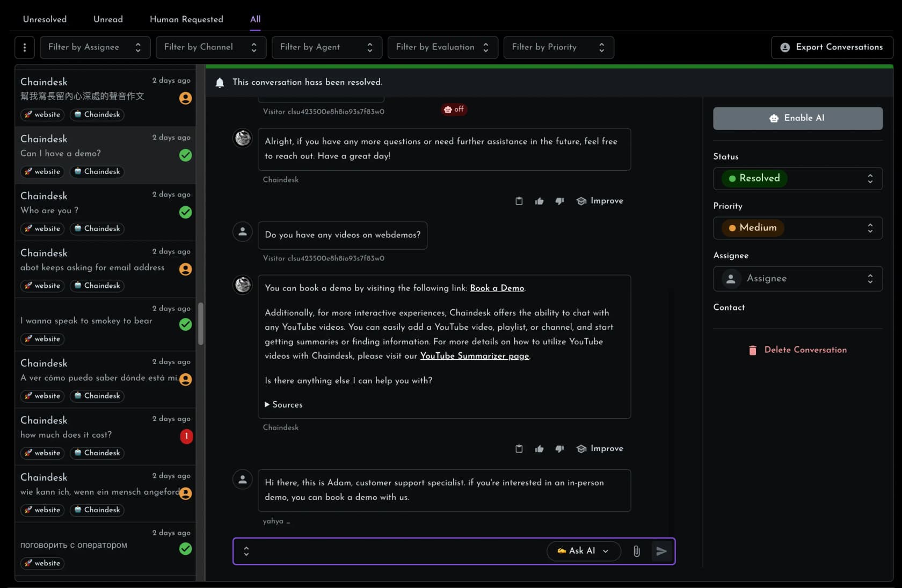This screenshot has width=902, height=588.
Task: Click orange human icon on 'abot keeps asking' conversation
Action: coord(185,269)
